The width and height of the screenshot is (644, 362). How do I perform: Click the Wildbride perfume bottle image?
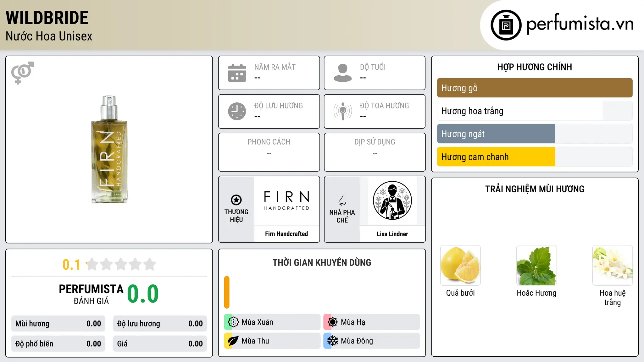[109, 150]
